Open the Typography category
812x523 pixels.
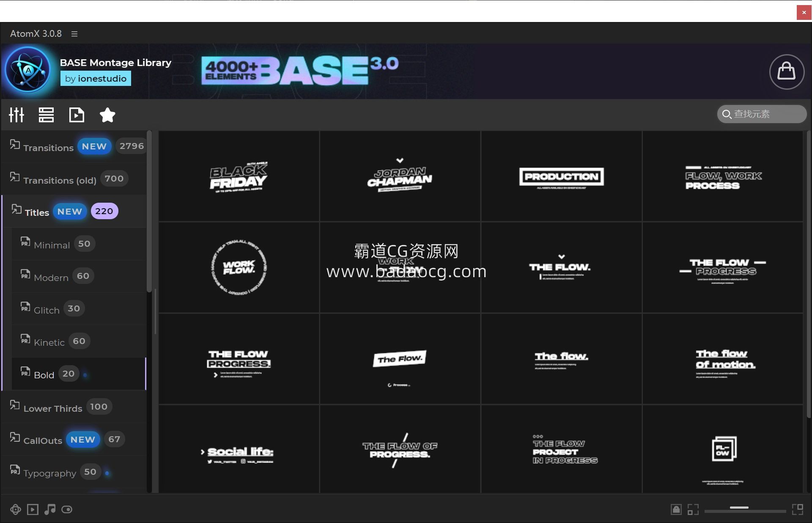[74, 472]
